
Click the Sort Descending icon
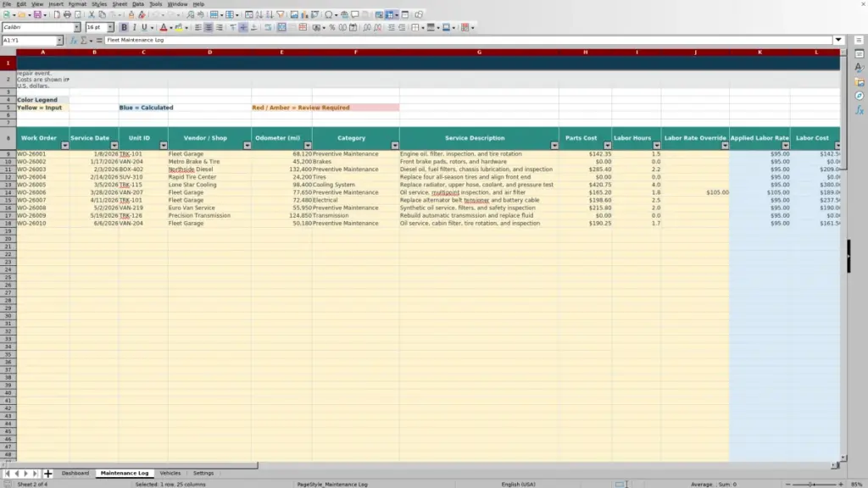coord(270,15)
